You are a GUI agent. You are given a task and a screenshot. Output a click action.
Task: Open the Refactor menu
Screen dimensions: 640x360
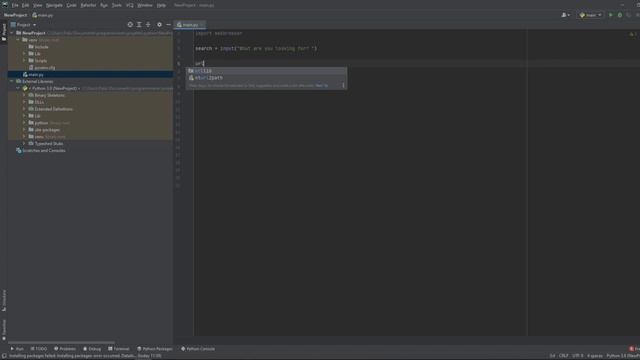pyautogui.click(x=88, y=5)
